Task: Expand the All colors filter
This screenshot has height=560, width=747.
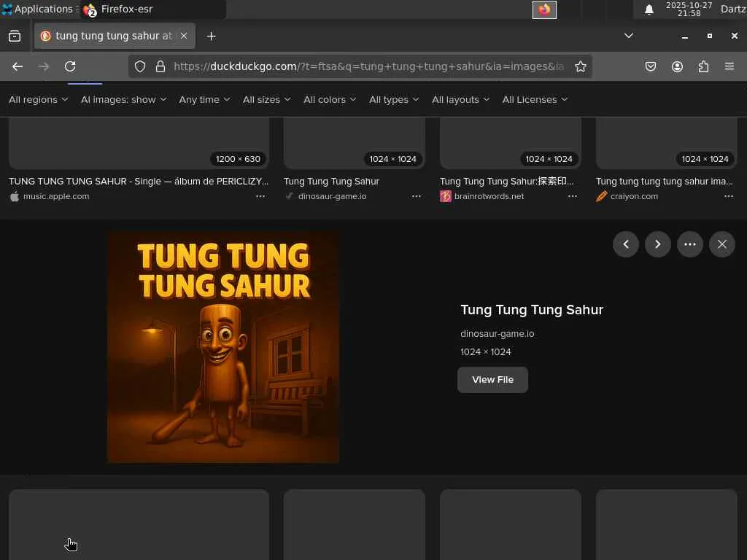Action: click(x=330, y=99)
